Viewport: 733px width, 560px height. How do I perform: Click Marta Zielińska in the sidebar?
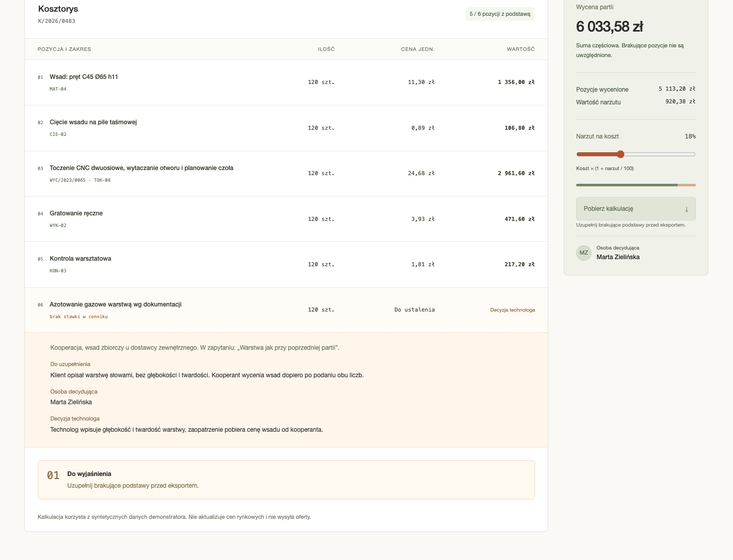coord(618,257)
